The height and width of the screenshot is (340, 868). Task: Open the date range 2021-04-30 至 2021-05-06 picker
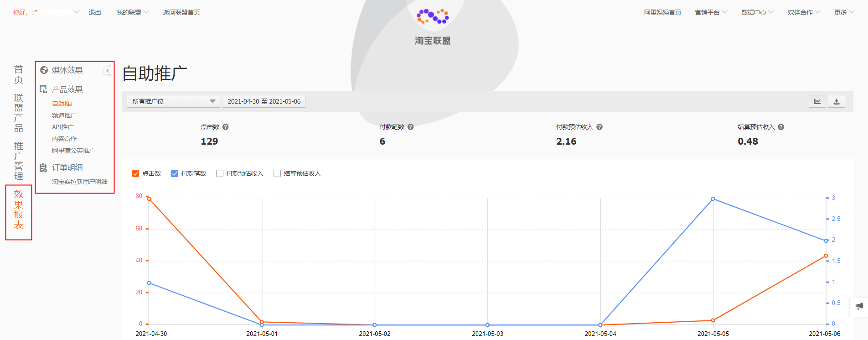pyautogui.click(x=264, y=101)
